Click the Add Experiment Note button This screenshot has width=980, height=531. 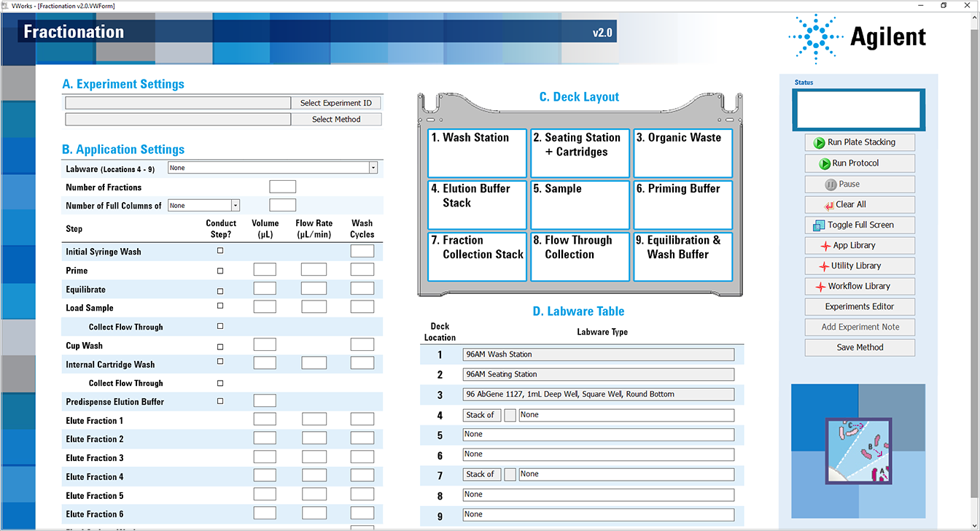860,327
